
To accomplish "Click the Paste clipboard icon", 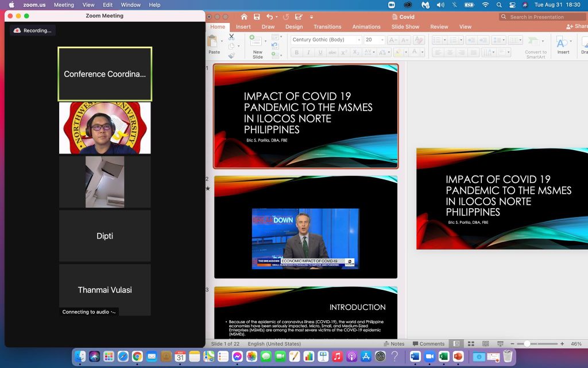I will click(x=213, y=41).
